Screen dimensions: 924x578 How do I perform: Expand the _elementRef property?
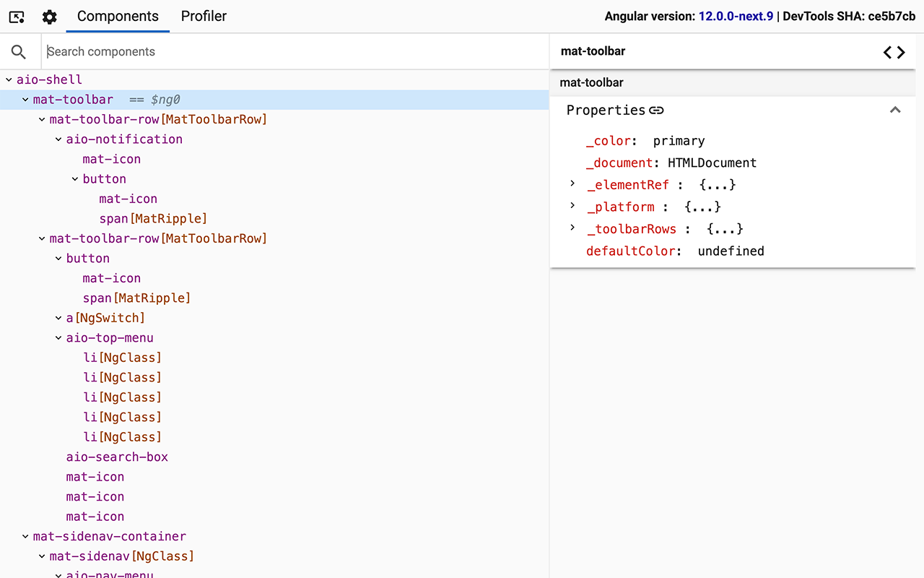(572, 184)
